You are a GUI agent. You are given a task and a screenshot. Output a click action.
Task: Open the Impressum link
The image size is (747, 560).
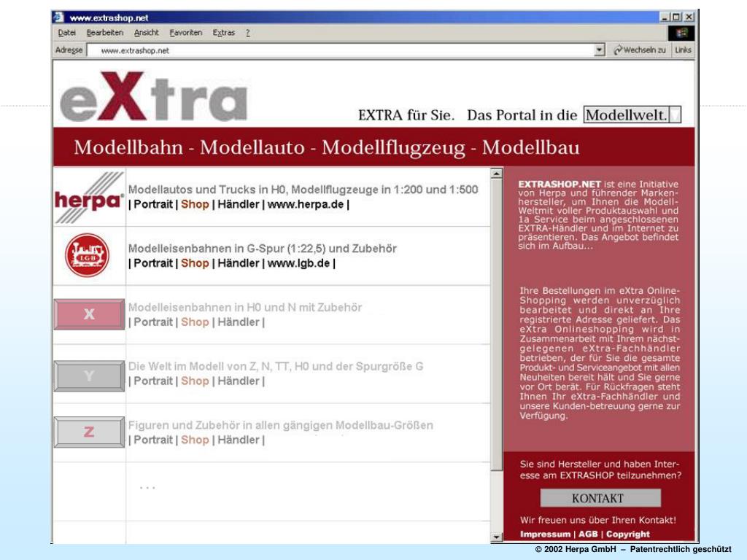[x=545, y=534]
